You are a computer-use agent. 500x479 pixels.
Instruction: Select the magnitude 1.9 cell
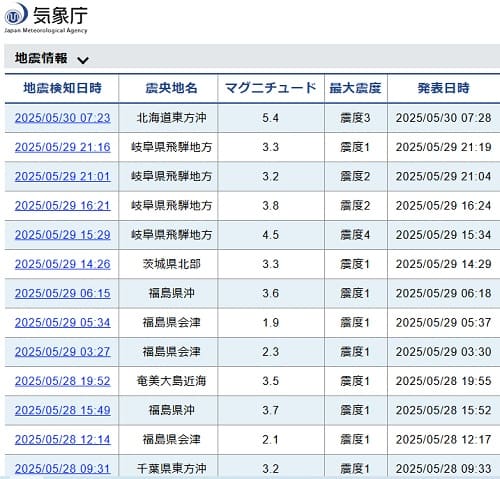point(270,322)
